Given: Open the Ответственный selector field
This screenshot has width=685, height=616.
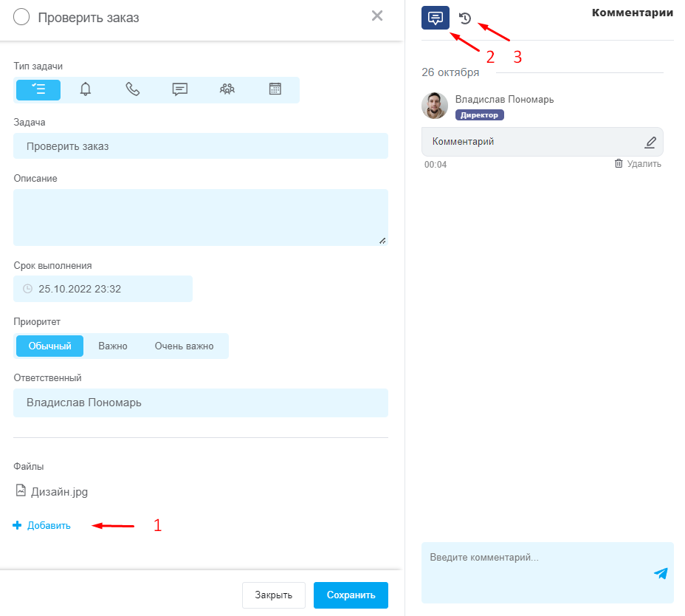Looking at the screenshot, I should pyautogui.click(x=201, y=403).
